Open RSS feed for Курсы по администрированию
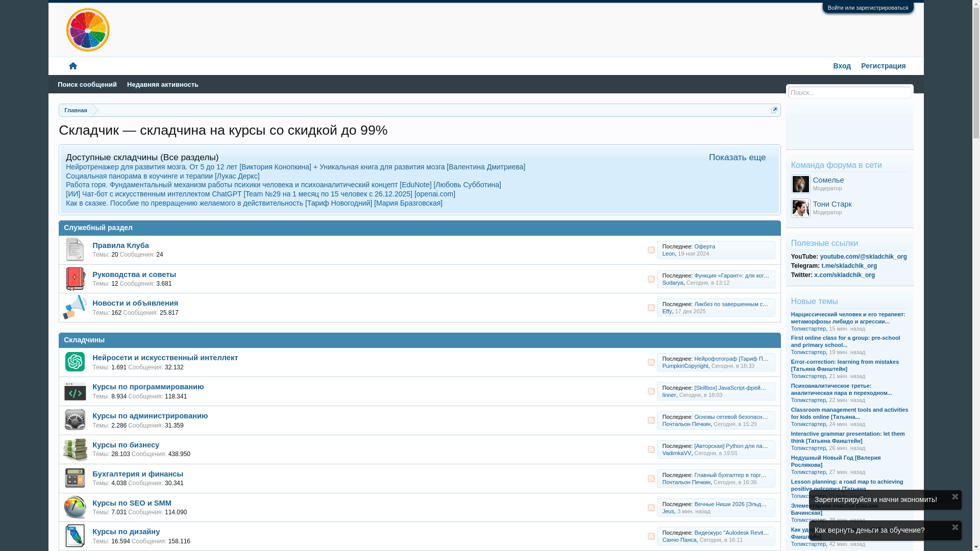 coord(651,420)
